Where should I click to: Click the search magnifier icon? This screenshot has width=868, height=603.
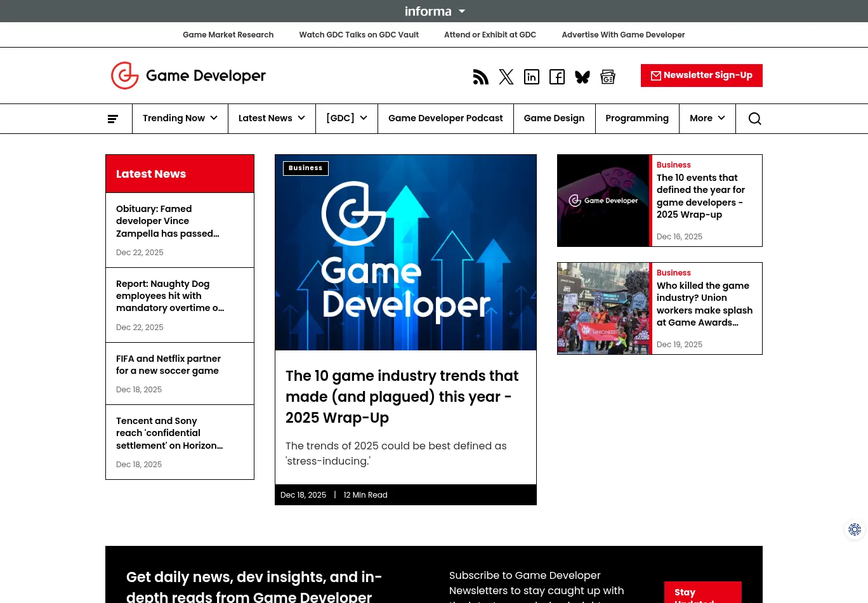754,119
